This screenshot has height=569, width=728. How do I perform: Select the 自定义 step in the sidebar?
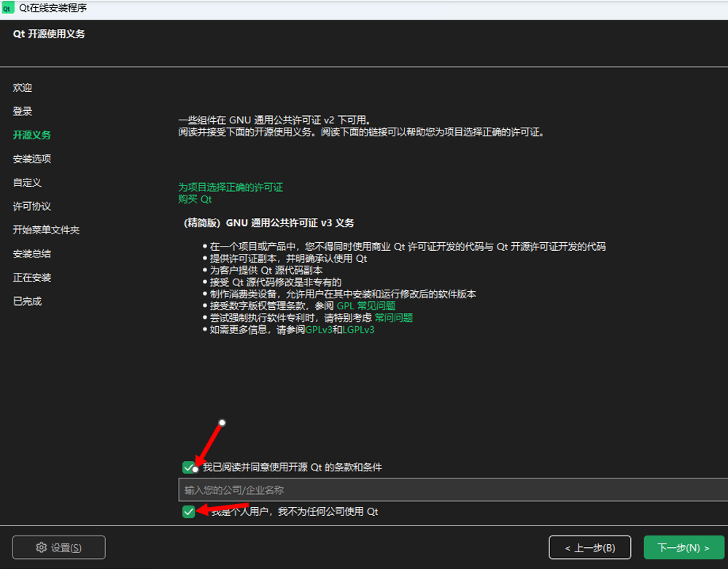point(27,182)
